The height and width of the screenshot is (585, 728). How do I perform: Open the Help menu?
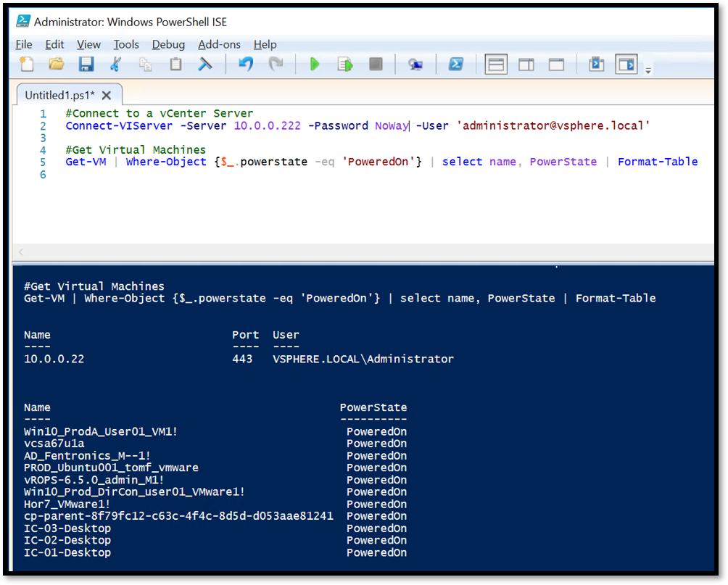[265, 44]
